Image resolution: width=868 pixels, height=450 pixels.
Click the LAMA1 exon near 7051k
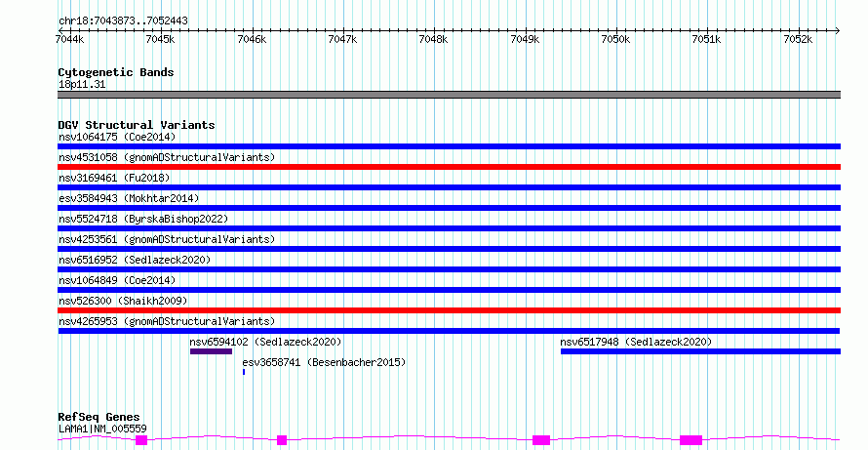coord(690,440)
